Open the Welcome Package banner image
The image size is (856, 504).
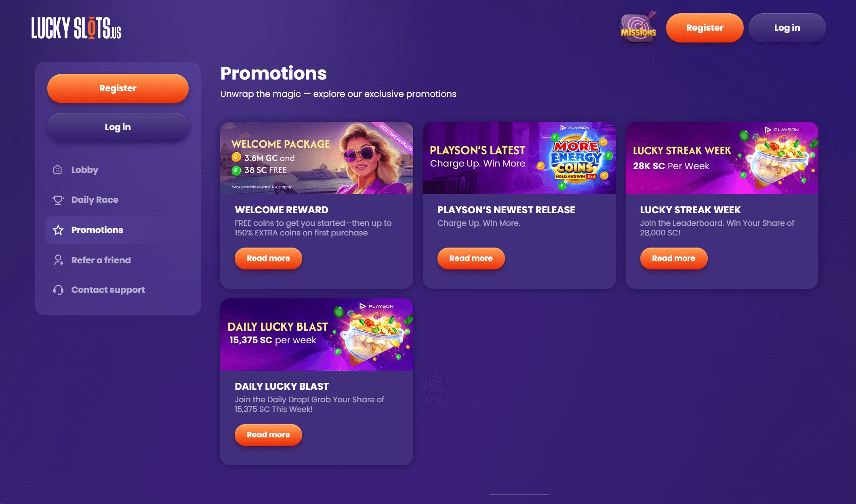(x=317, y=158)
